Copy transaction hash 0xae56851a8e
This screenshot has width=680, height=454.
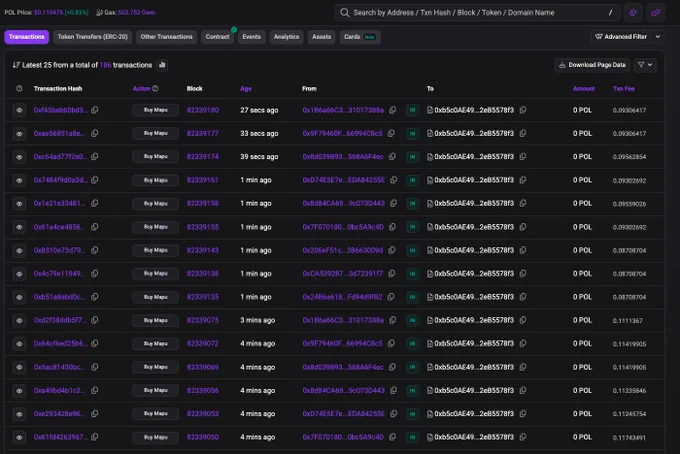tap(95, 133)
